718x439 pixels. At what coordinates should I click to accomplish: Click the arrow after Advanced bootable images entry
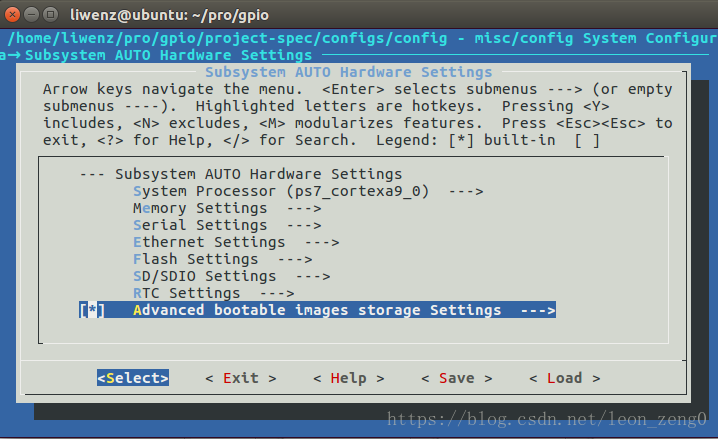pos(538,310)
